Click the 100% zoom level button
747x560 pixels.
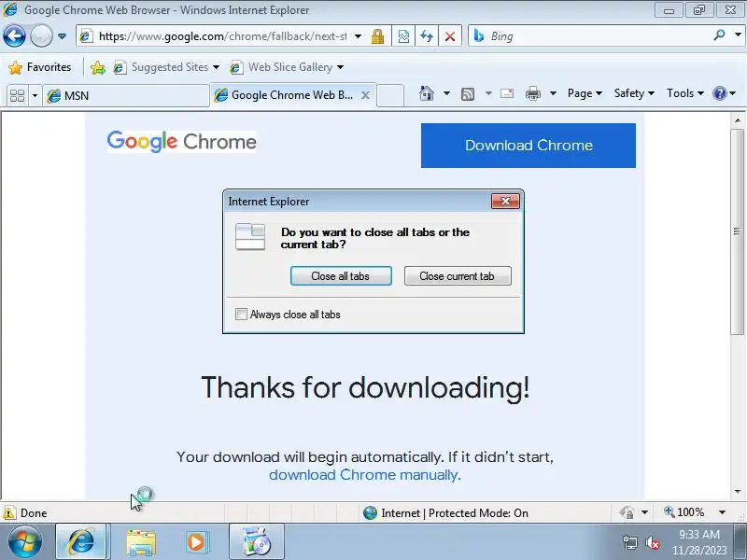[684, 512]
